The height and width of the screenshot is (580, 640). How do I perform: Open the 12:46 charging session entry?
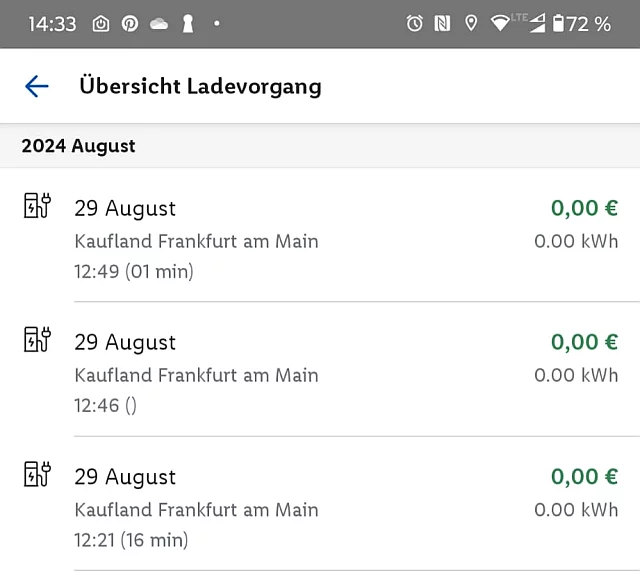click(320, 369)
